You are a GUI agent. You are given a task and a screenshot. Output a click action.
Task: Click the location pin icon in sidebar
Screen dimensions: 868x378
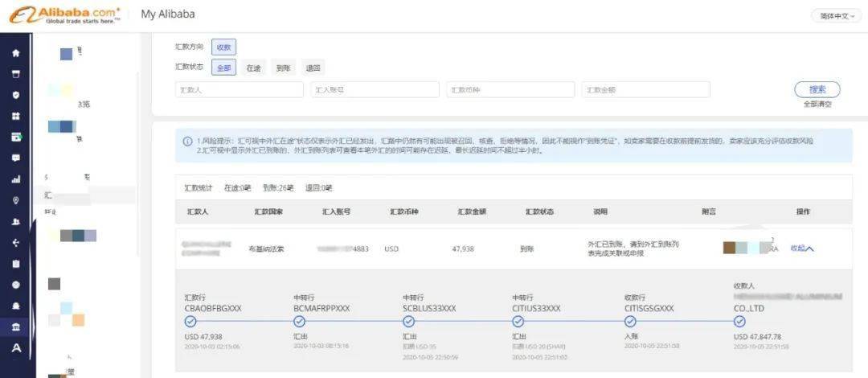(x=15, y=200)
